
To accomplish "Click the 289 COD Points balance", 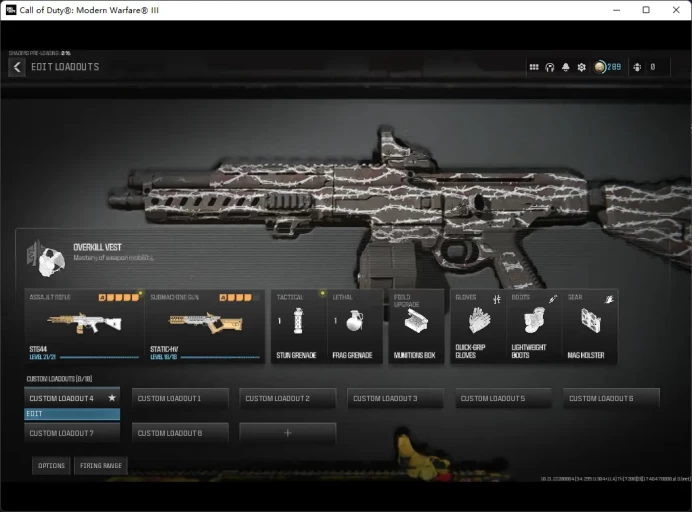I will click(614, 67).
